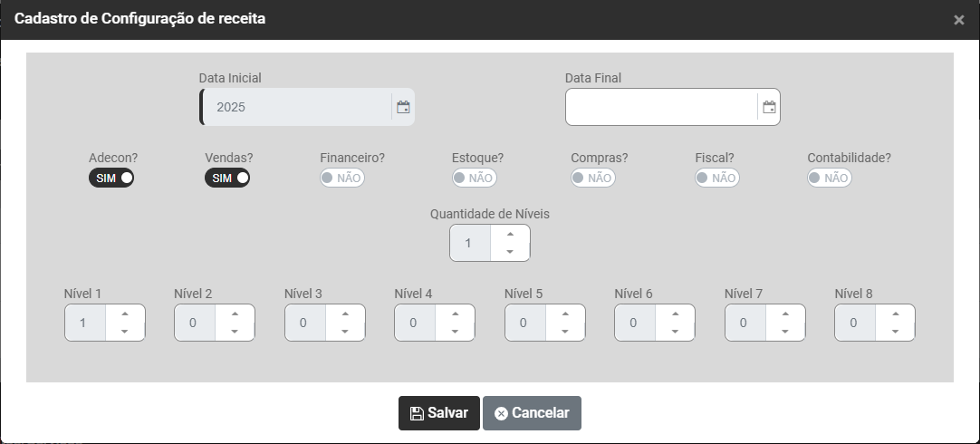This screenshot has width=980, height=444.
Task: Enable the Contabilidade toggle
Action: tap(830, 178)
